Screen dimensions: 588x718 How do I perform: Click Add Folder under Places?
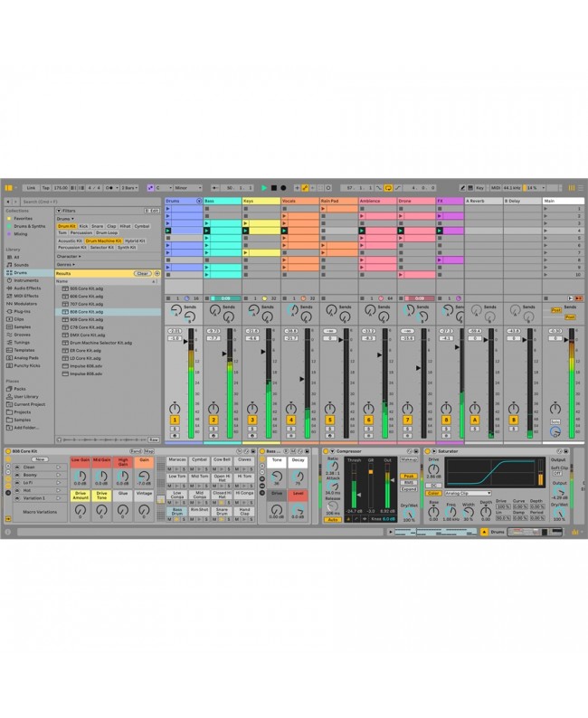coord(26,428)
